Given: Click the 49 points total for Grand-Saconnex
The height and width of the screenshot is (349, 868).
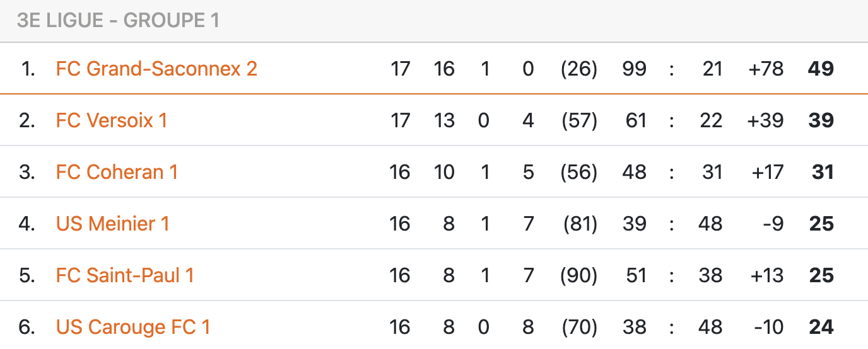Looking at the screenshot, I should [x=821, y=69].
